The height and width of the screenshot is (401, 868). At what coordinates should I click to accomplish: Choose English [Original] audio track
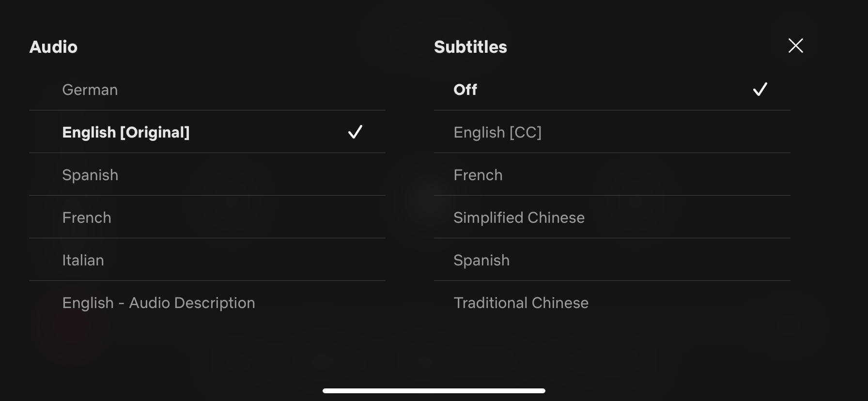126,132
